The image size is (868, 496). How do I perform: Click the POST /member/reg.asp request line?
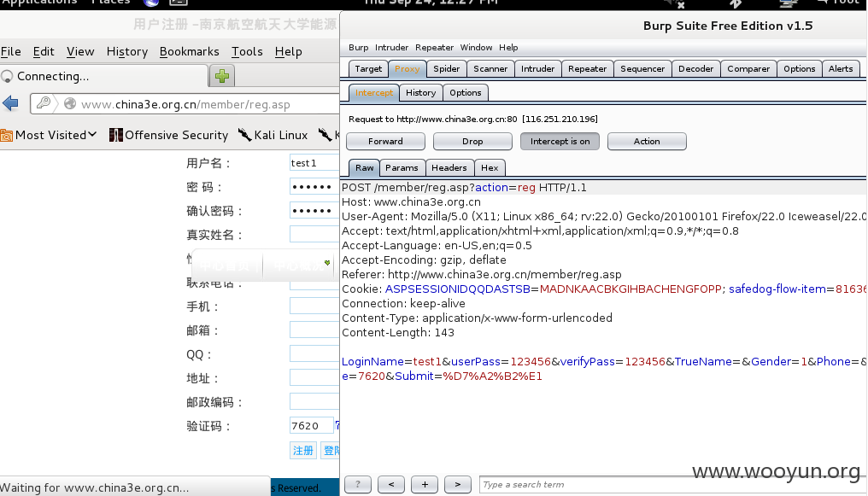pyautogui.click(x=603, y=188)
